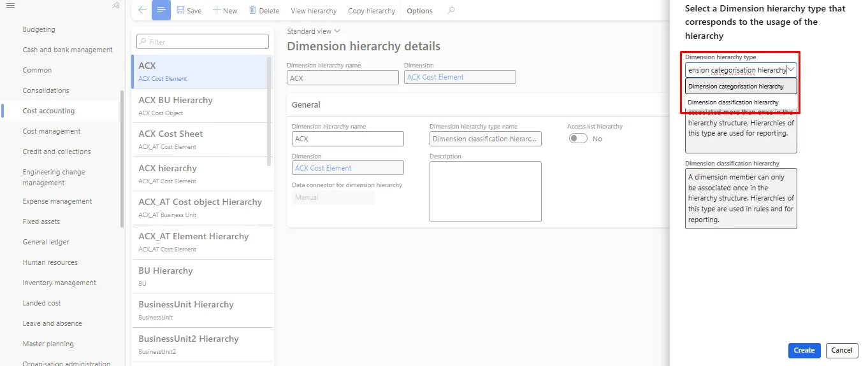868x366 pixels.
Task: Expand the Standard view dropdown
Action: pyautogui.click(x=314, y=31)
